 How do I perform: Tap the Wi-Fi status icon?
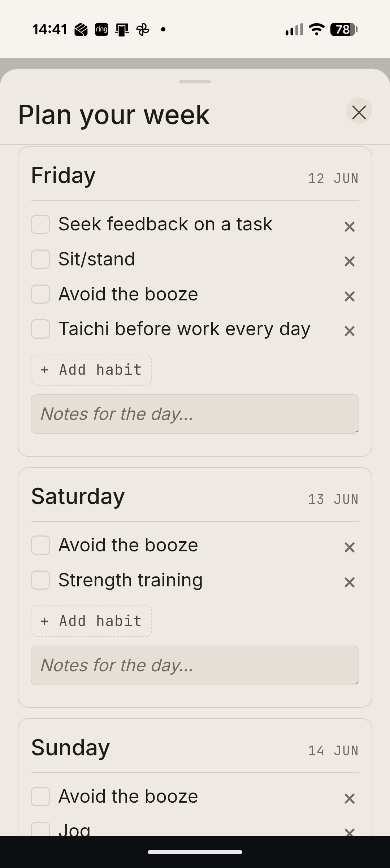(x=317, y=29)
